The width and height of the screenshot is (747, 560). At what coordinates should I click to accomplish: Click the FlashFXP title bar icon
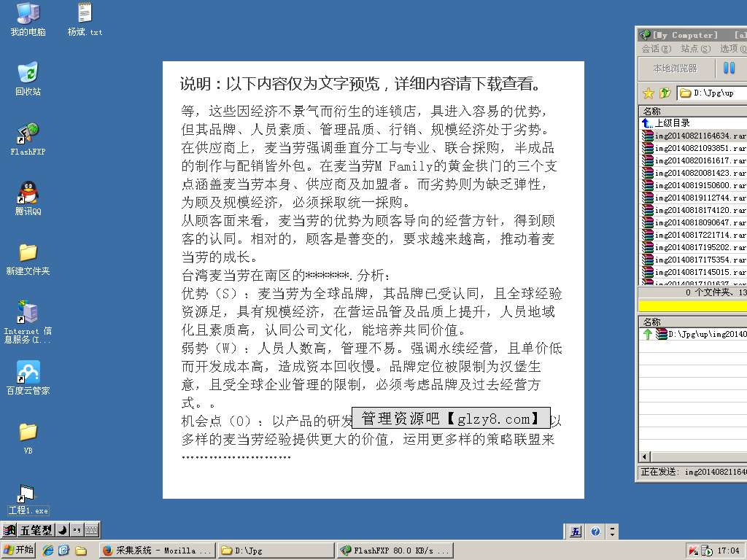click(645, 35)
